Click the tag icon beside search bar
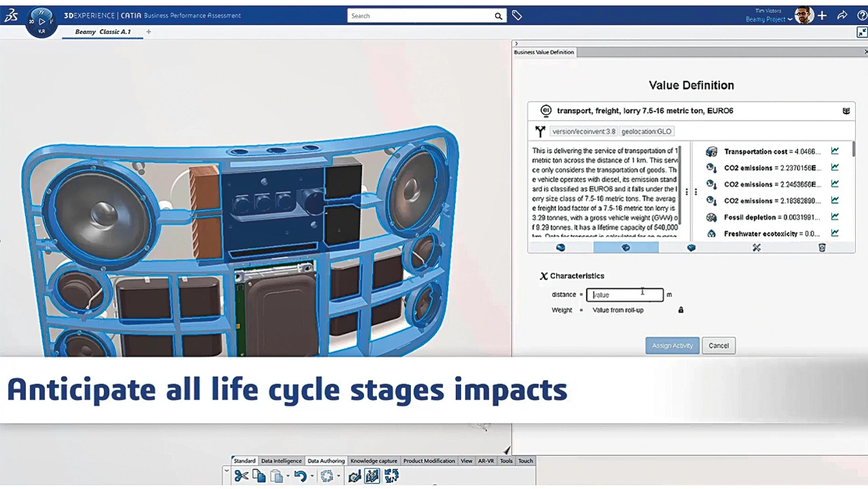 [517, 16]
